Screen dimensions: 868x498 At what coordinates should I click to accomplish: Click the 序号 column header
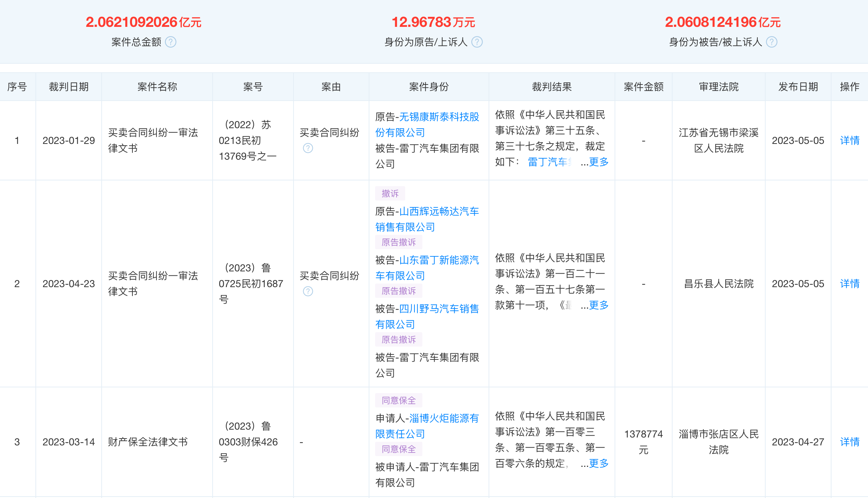17,87
